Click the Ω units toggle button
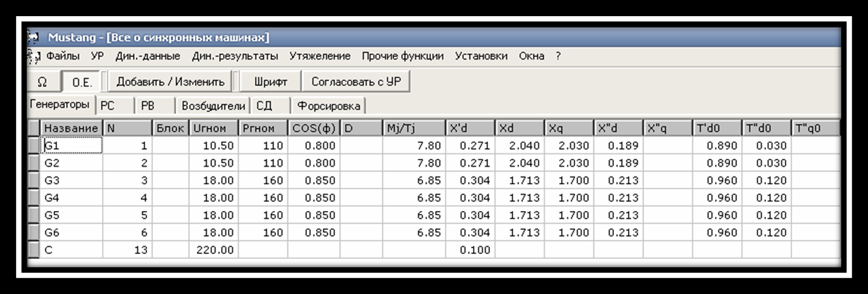The image size is (868, 294). point(42,82)
